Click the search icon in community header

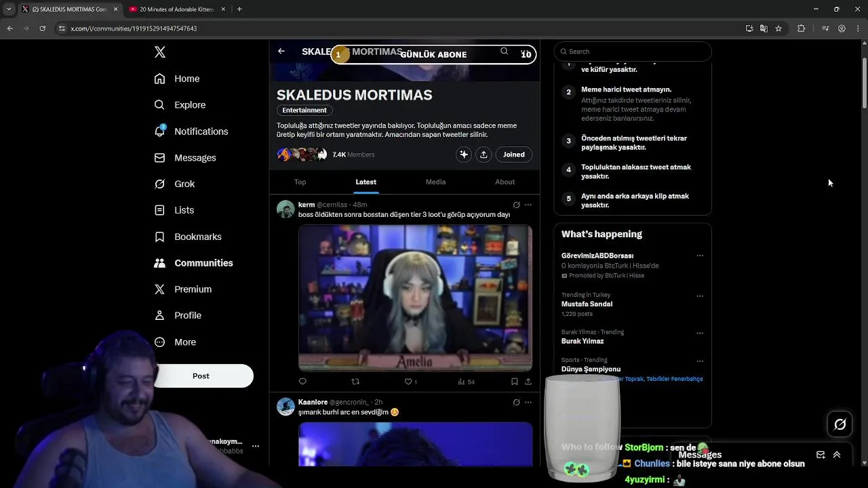(504, 52)
